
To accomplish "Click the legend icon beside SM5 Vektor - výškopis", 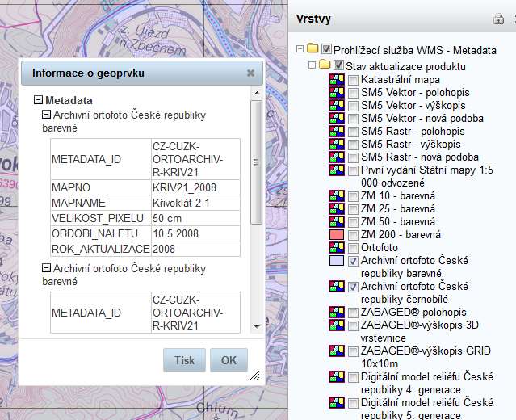I will 336,105.
